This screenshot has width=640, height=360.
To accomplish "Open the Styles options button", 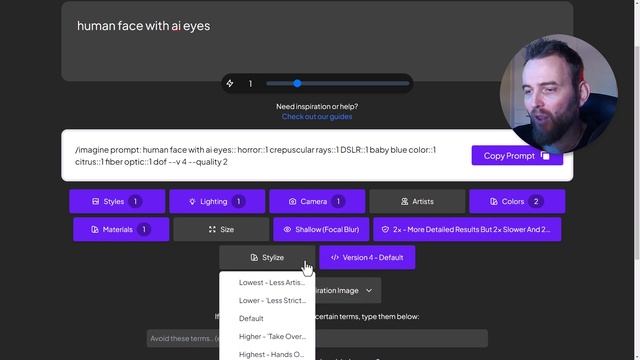I will [117, 201].
